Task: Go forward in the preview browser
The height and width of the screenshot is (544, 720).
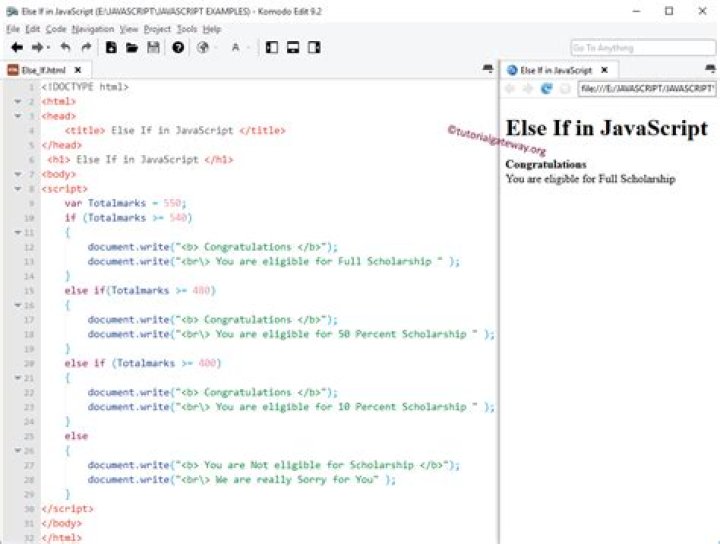Action: point(528,89)
